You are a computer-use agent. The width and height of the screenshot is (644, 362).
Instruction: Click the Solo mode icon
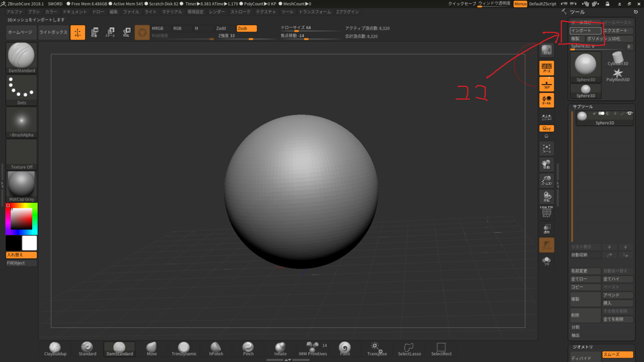[x=546, y=261]
